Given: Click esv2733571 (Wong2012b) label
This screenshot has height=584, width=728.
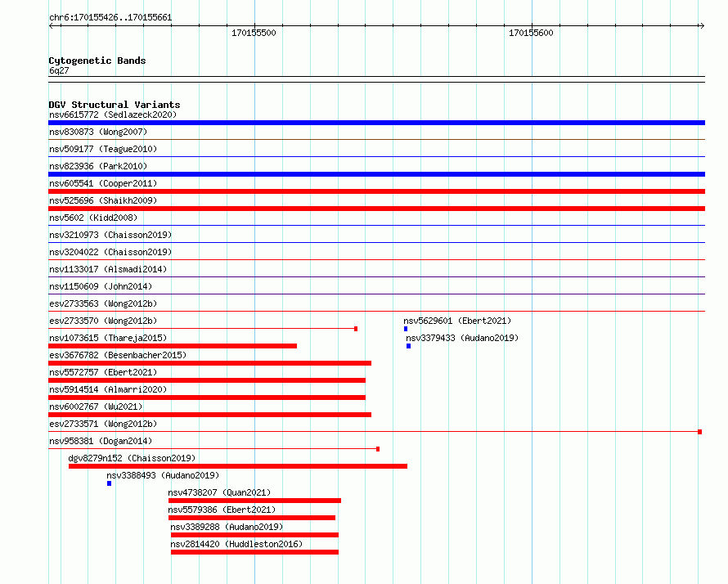Looking at the screenshot, I should (x=103, y=424).
